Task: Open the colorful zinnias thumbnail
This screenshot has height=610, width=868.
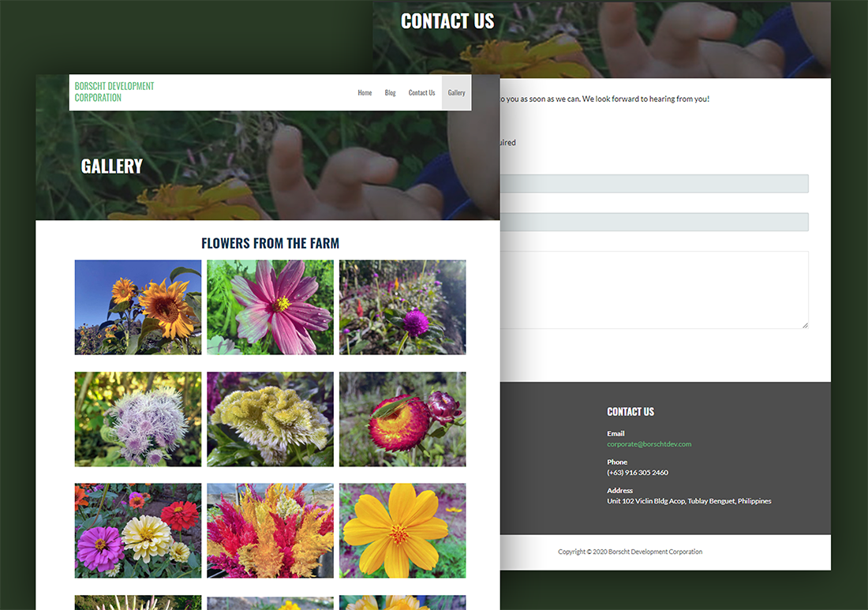Action: tap(138, 530)
